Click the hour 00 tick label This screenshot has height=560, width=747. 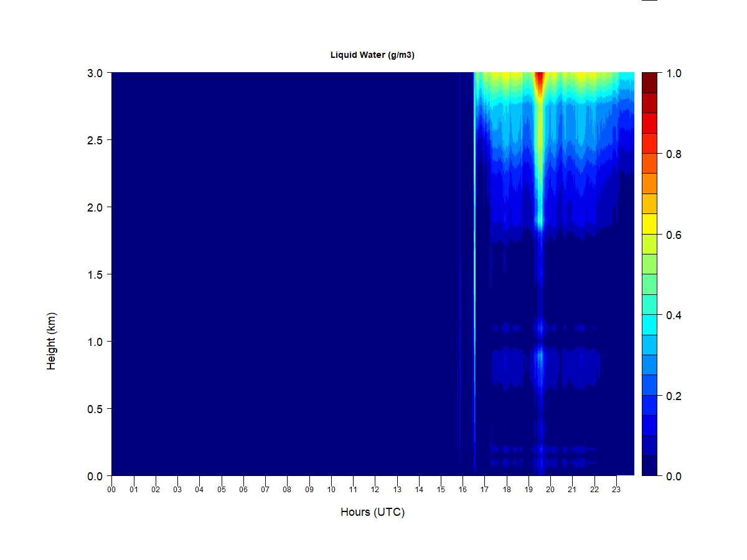pos(111,489)
